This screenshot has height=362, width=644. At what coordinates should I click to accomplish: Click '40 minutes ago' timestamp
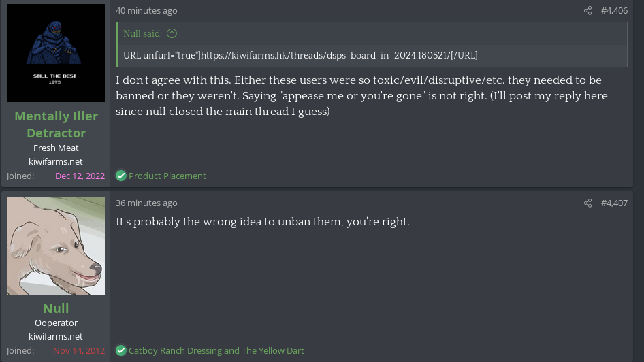pos(146,11)
